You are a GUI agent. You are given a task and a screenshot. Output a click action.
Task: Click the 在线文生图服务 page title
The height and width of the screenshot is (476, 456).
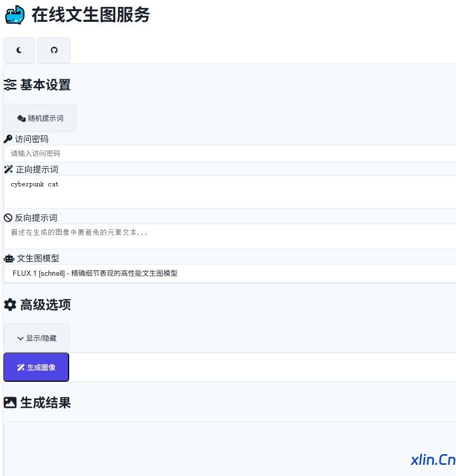pyautogui.click(x=90, y=15)
